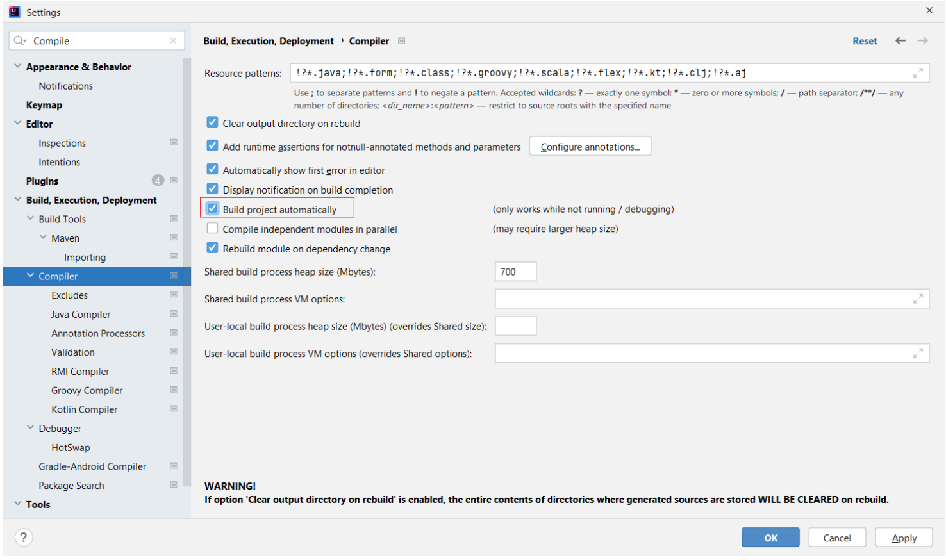The image size is (946, 560).
Task: Toggle Add runtime assertions for notnull-annotated methods
Action: (212, 146)
